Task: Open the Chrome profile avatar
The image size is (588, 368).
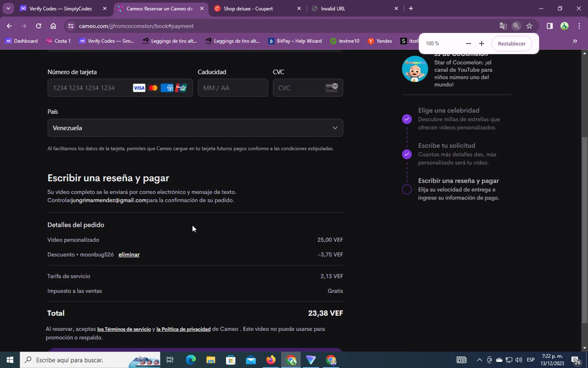Action: click(564, 26)
